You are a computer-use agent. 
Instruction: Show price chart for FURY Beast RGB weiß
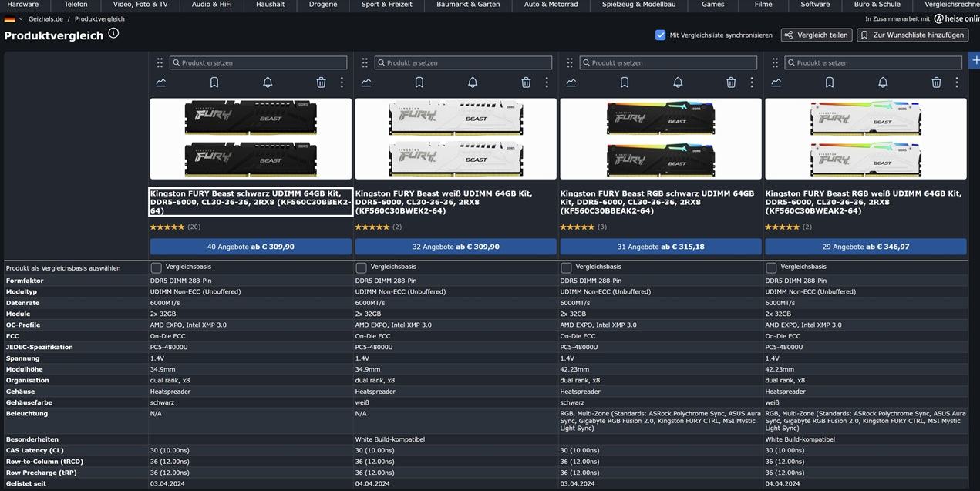(776, 82)
